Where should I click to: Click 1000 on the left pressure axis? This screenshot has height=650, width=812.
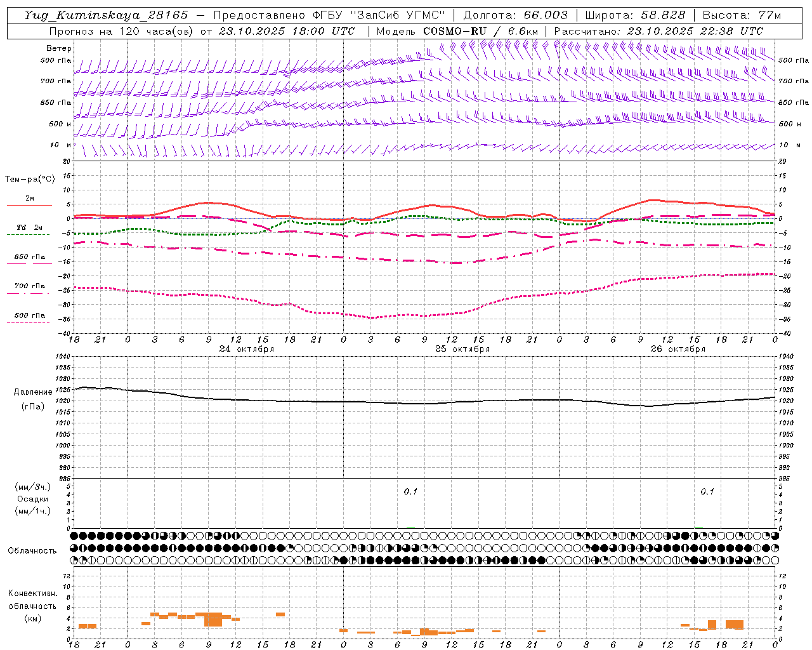(61, 446)
